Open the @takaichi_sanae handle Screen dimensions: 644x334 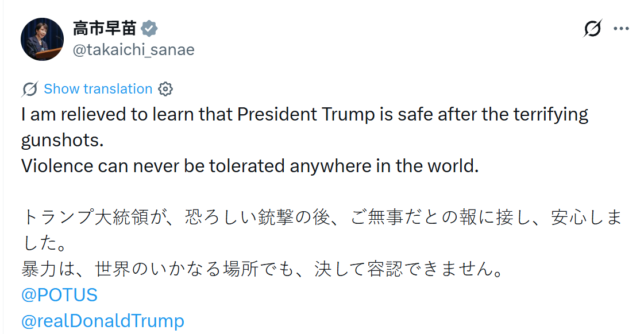tap(133, 50)
